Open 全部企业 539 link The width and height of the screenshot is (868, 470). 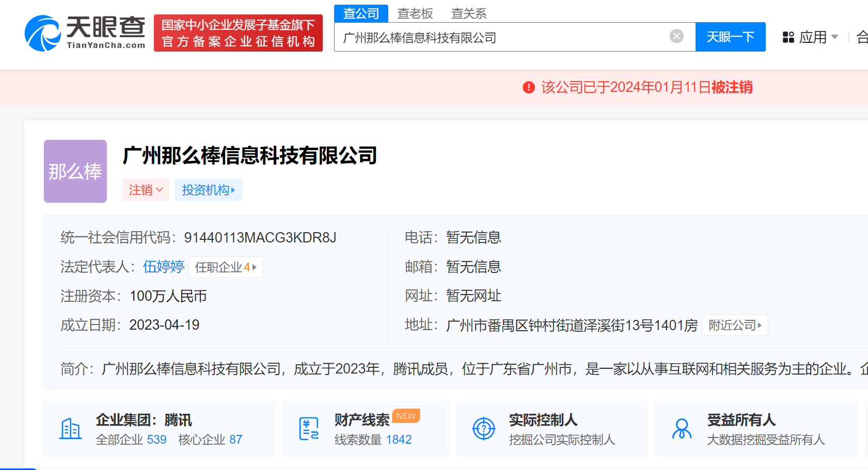pos(131,440)
